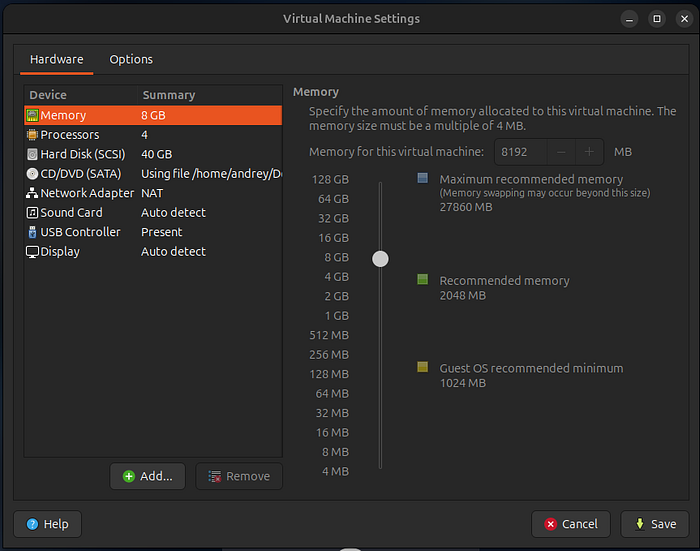Select the Hard Disk (SCSI) icon
Image resolution: width=700 pixels, height=551 pixels.
(32, 154)
